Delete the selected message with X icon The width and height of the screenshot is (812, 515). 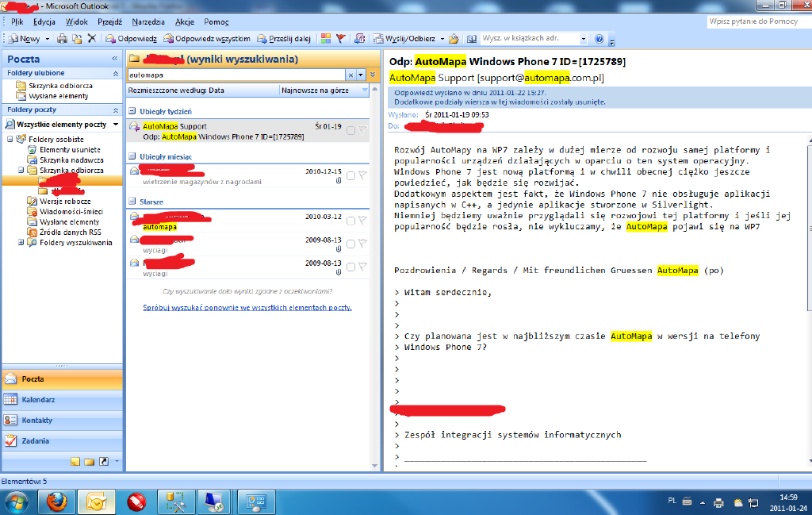(92, 38)
